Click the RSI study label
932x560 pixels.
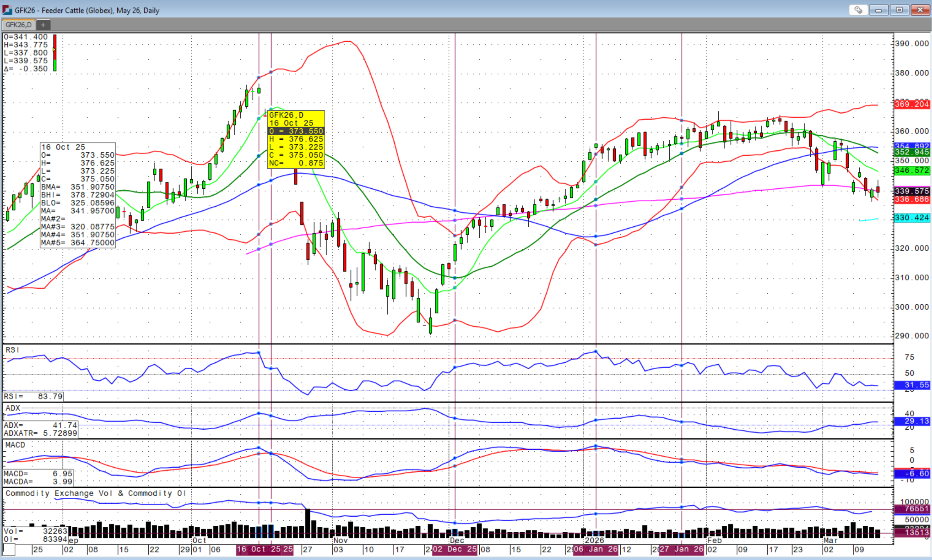tap(12, 350)
